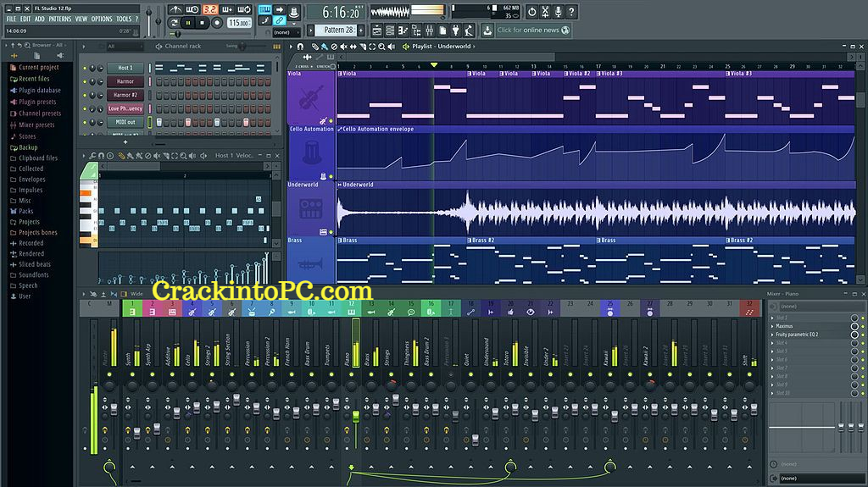
Task: Add channel with plus button below channel rack
Action: pyautogui.click(x=125, y=141)
